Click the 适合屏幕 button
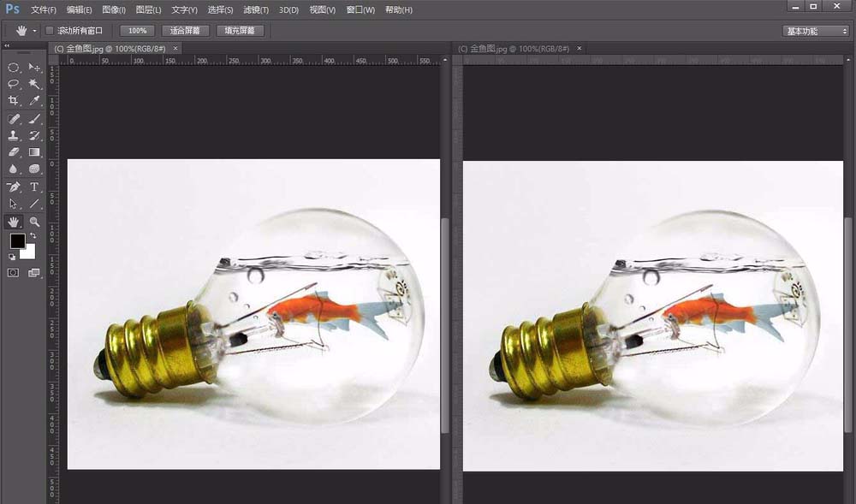The height and width of the screenshot is (504, 856). tap(186, 31)
